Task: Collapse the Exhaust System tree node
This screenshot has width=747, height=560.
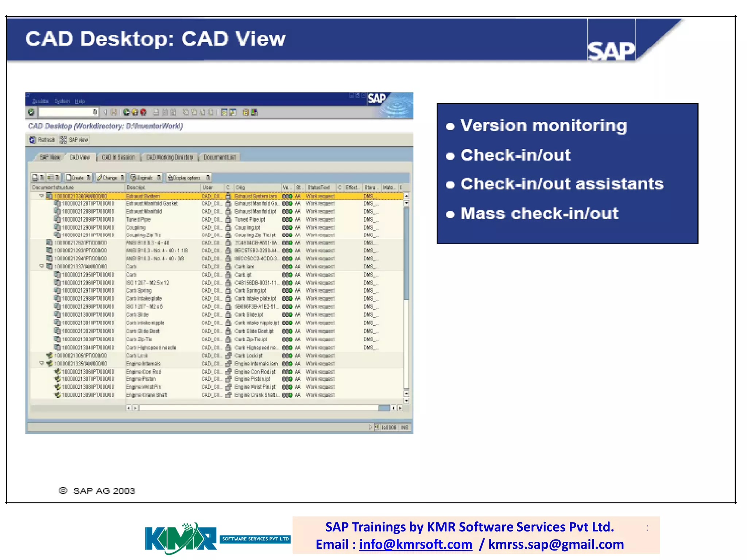Action: (x=42, y=196)
